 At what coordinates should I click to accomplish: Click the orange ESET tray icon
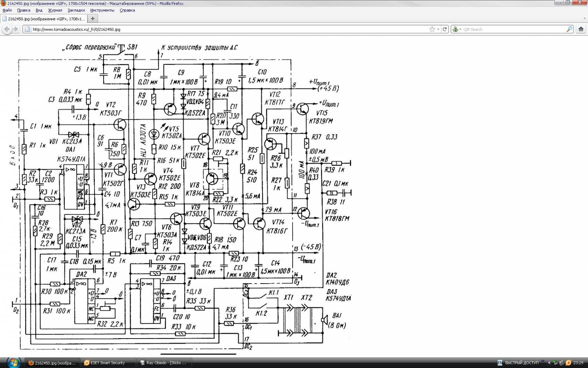pos(568,363)
